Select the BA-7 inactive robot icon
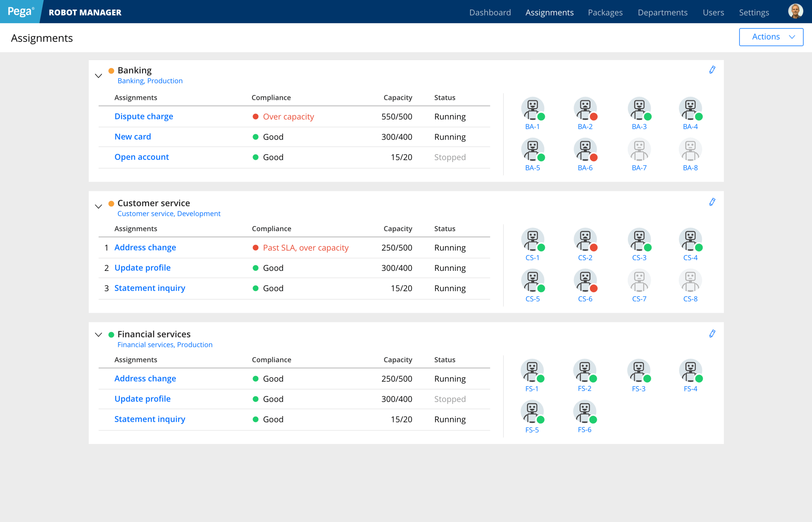812x522 pixels. 639,150
